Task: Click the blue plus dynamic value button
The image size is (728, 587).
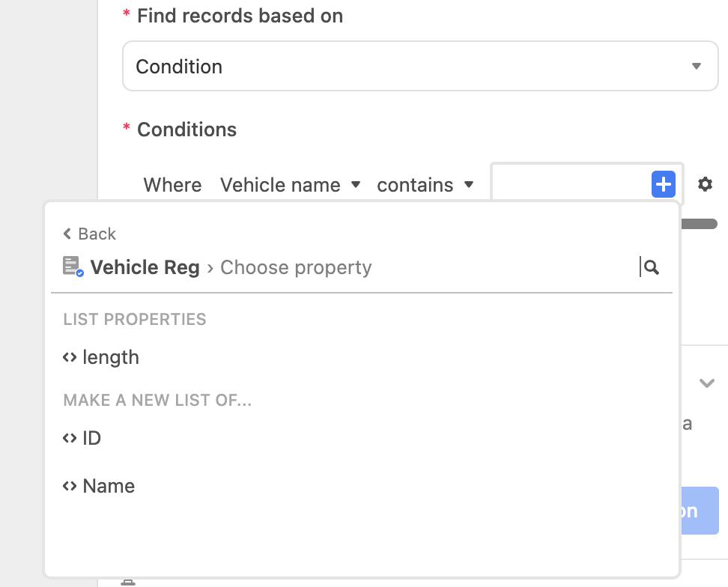Action: (x=664, y=184)
